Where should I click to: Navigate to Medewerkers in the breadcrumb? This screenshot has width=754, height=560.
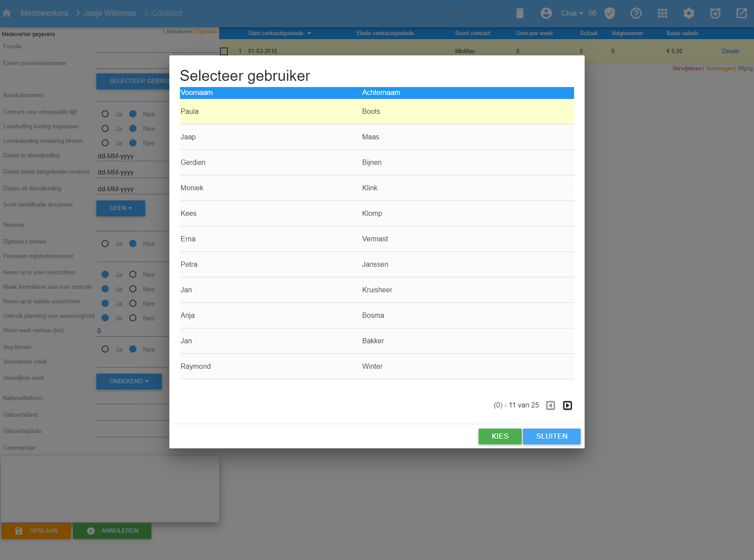coord(44,13)
